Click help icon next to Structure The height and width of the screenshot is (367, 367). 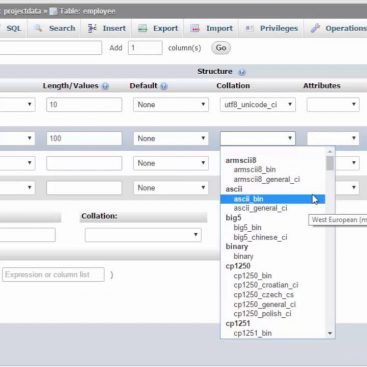tap(242, 72)
